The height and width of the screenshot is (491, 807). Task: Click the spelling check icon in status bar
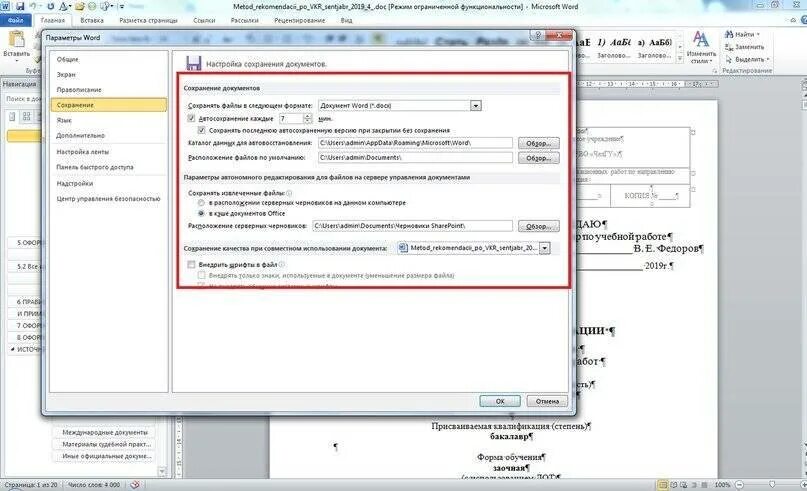[135, 485]
